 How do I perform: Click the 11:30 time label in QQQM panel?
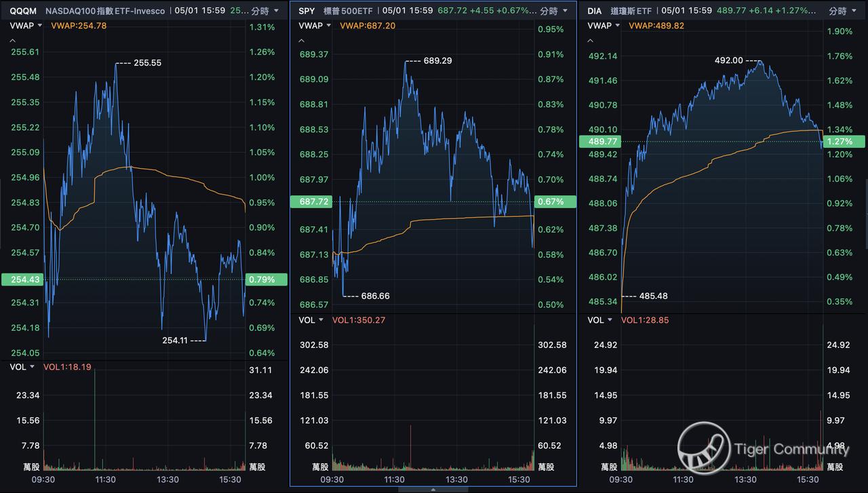(x=105, y=479)
